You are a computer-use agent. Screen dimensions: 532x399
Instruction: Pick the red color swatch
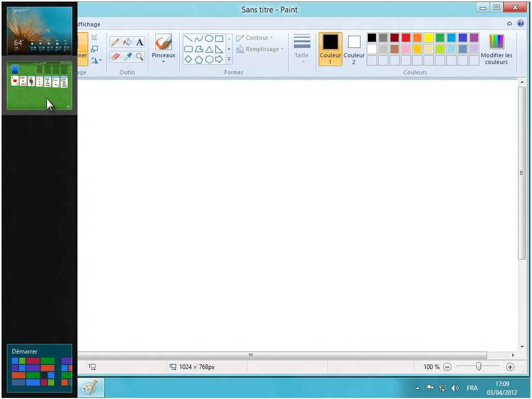point(406,38)
